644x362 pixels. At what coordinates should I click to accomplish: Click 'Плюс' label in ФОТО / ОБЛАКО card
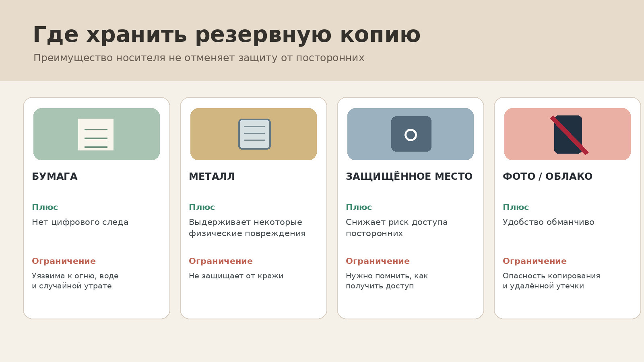click(x=516, y=207)
